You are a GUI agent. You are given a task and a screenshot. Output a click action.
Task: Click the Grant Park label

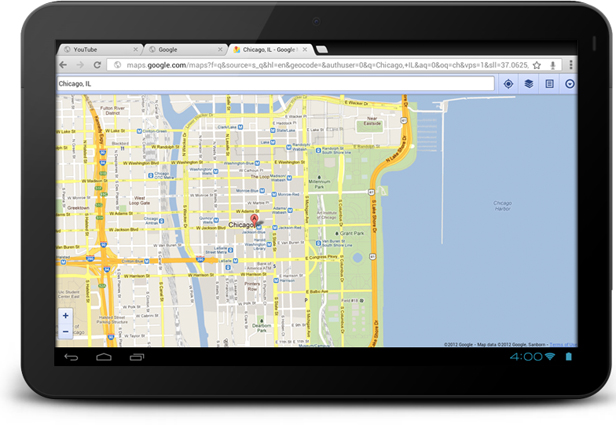(352, 233)
